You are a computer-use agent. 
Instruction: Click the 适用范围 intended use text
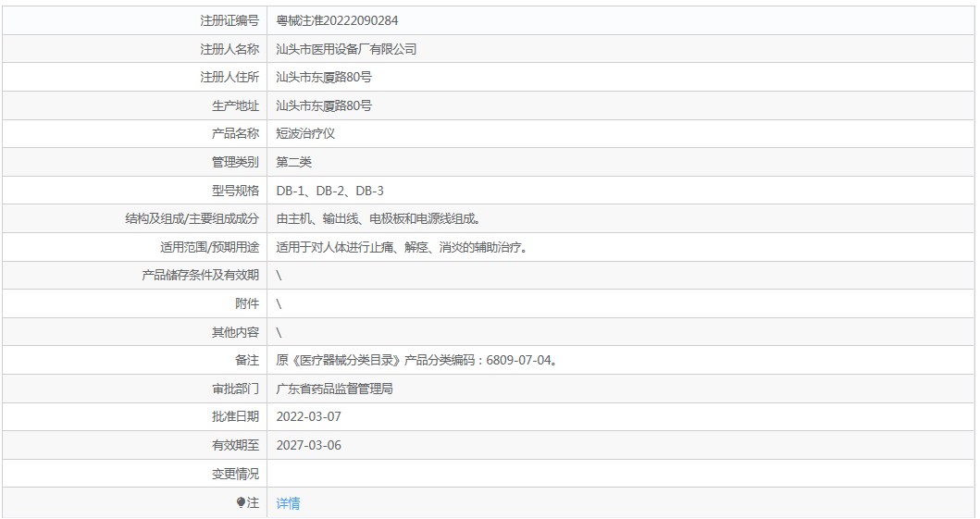(x=402, y=247)
